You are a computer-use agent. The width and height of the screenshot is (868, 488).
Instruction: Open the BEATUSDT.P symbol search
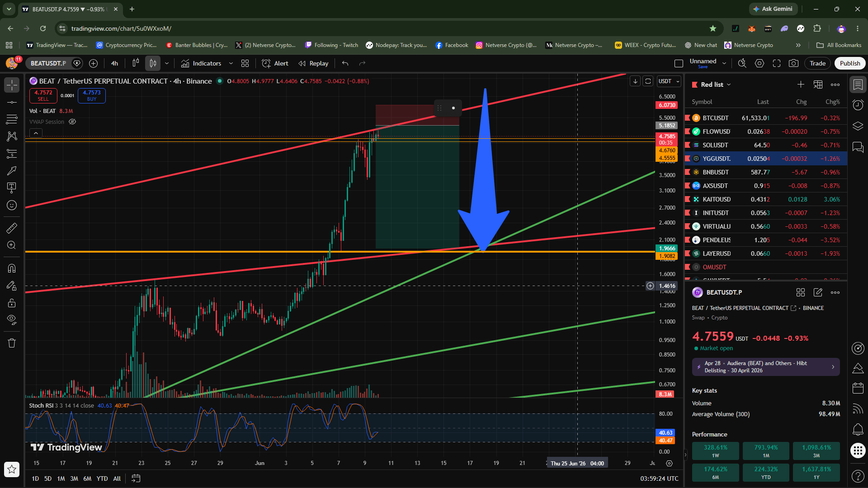pos(48,63)
